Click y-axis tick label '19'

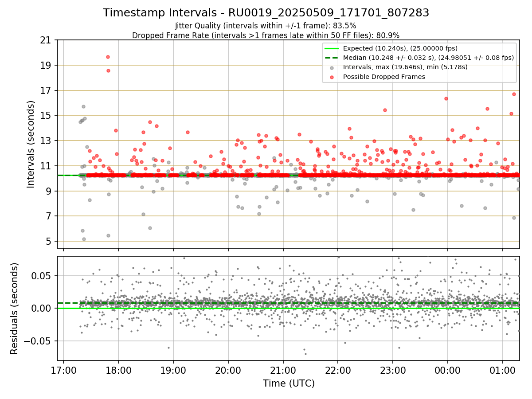point(46,66)
